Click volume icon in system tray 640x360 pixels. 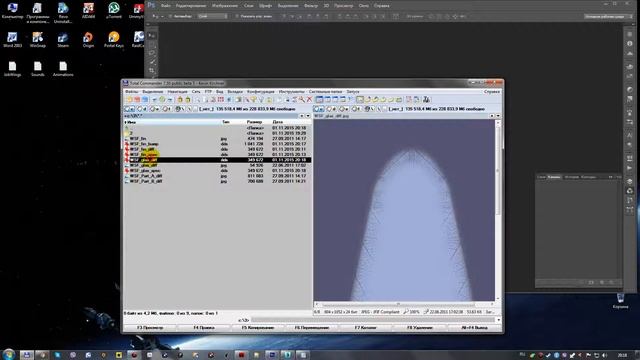(x=604, y=355)
